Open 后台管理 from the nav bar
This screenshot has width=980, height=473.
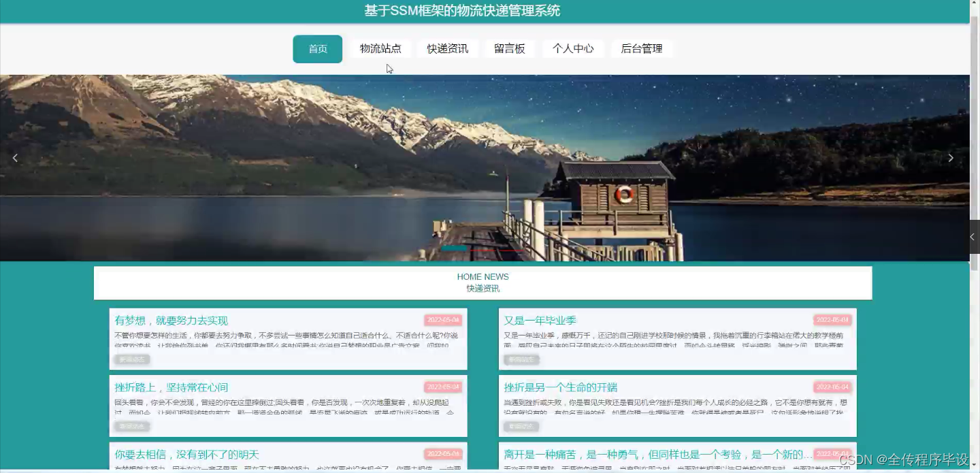642,49
